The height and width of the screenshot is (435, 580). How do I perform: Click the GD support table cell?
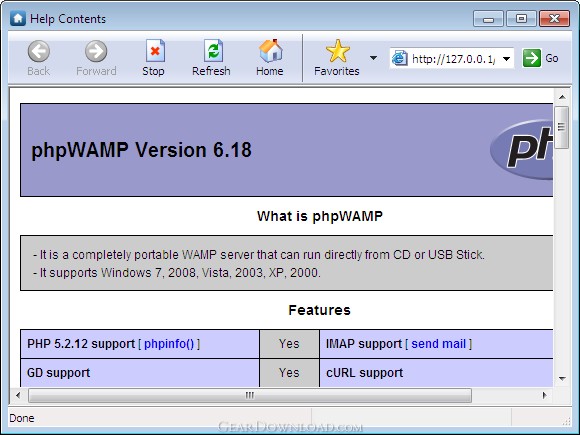click(x=140, y=373)
